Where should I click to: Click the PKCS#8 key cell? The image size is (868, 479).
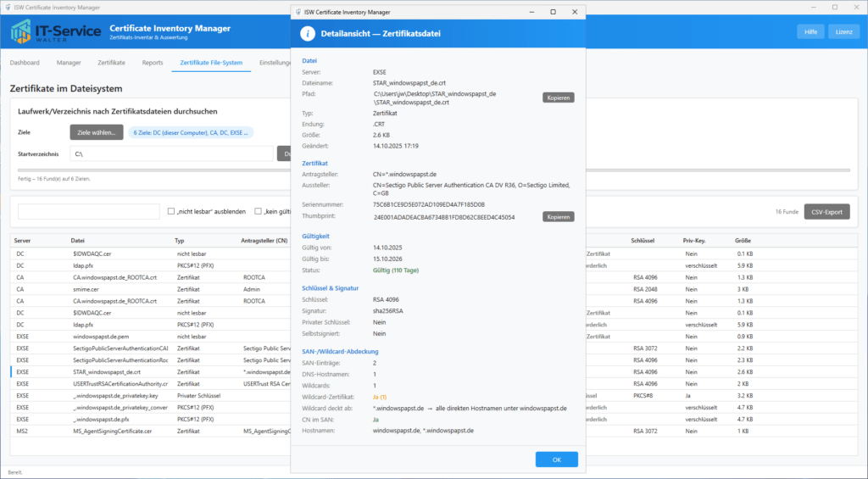pos(643,396)
